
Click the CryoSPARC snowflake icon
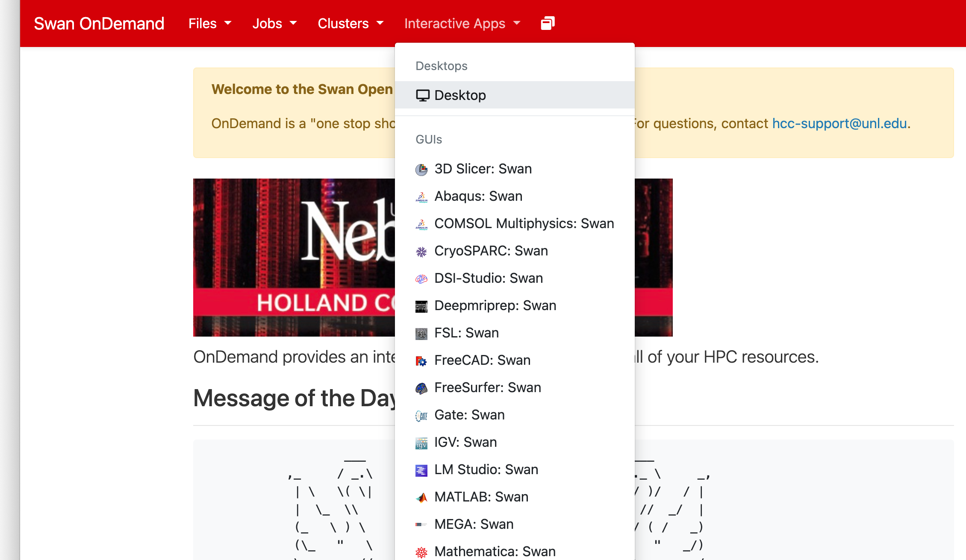click(421, 252)
